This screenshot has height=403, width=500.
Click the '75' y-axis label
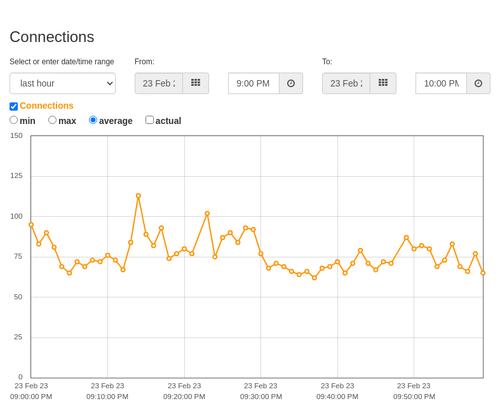click(18, 256)
